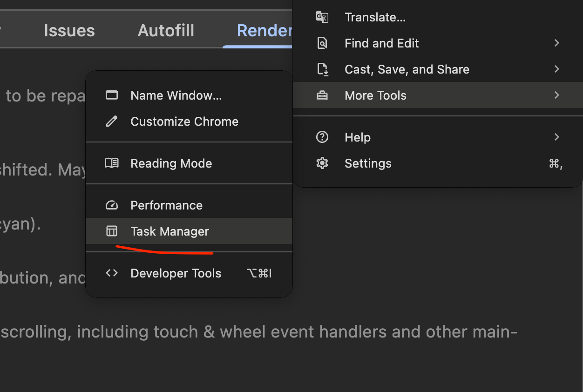The height and width of the screenshot is (392, 583).
Task: Expand the Cast, Save, and Share arrow
Action: [x=556, y=69]
